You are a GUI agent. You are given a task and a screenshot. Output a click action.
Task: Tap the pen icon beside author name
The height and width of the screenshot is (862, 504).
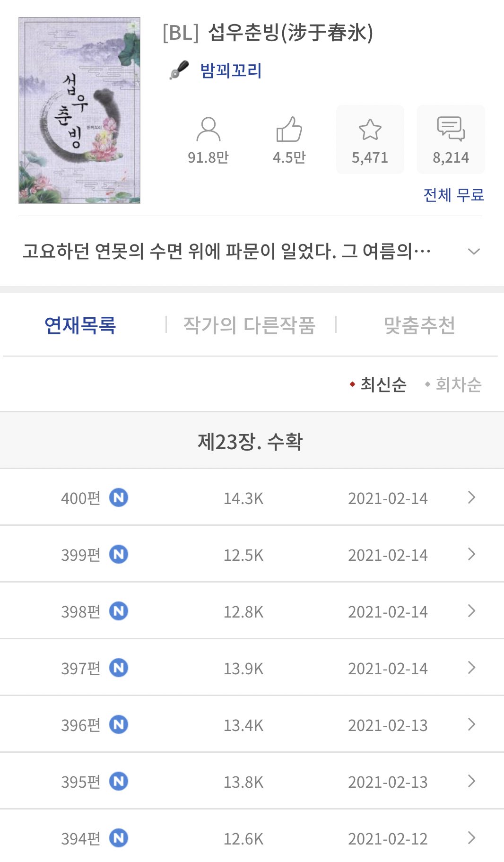179,70
